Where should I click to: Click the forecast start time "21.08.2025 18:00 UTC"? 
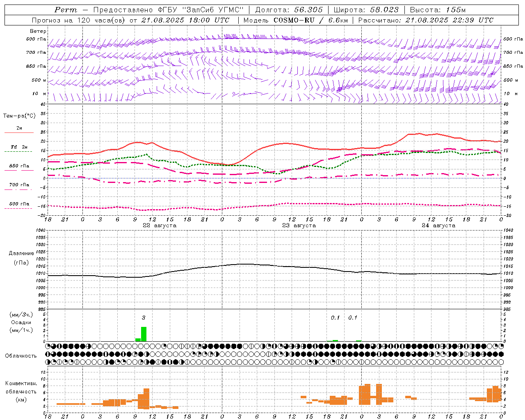click(185, 20)
